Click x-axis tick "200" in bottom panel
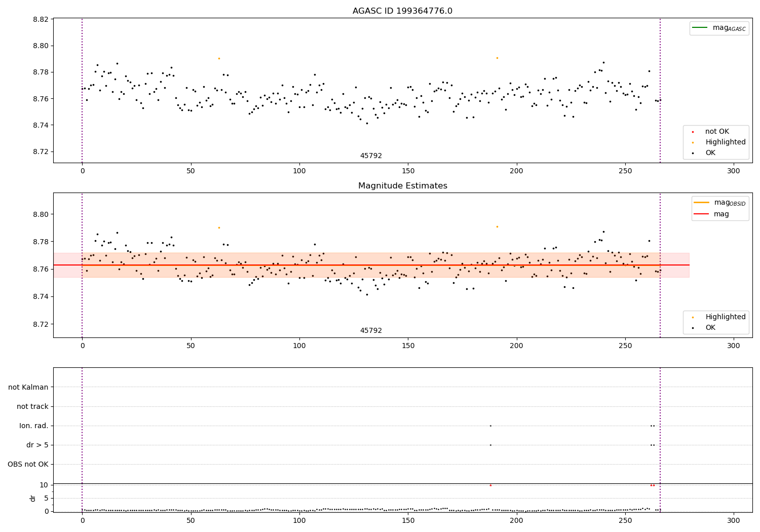This screenshot has height=532, width=760. [517, 521]
